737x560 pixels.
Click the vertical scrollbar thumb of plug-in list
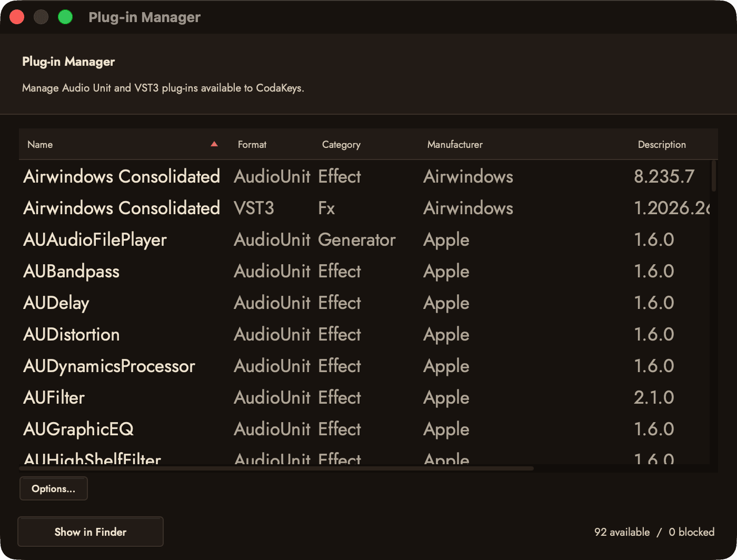tap(714, 176)
